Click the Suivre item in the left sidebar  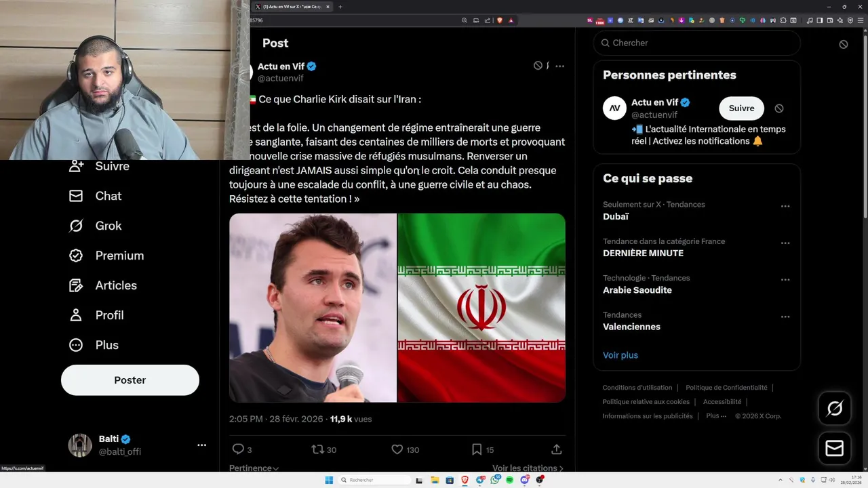click(x=99, y=166)
